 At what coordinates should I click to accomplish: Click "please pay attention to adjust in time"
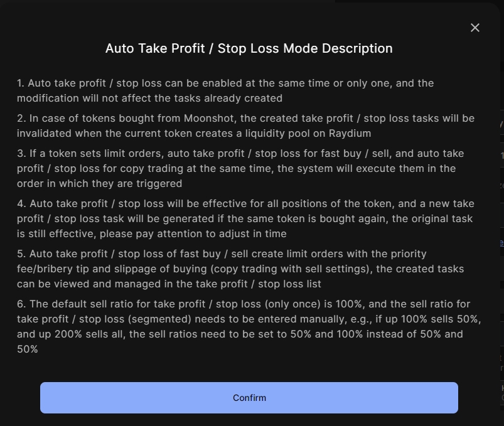(x=195, y=233)
